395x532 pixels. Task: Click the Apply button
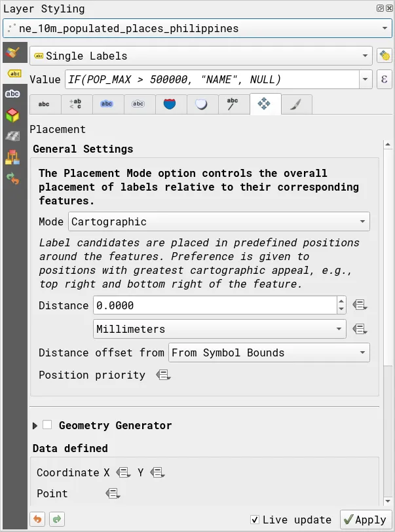[x=365, y=519]
